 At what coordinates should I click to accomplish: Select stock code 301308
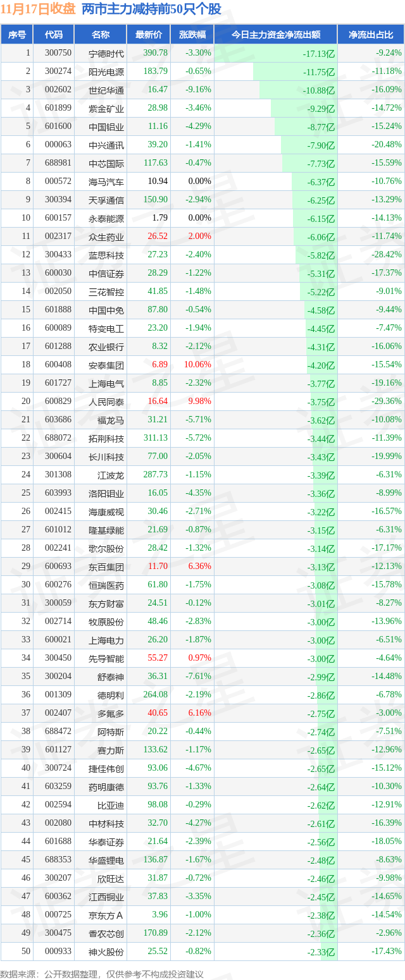pyautogui.click(x=58, y=475)
